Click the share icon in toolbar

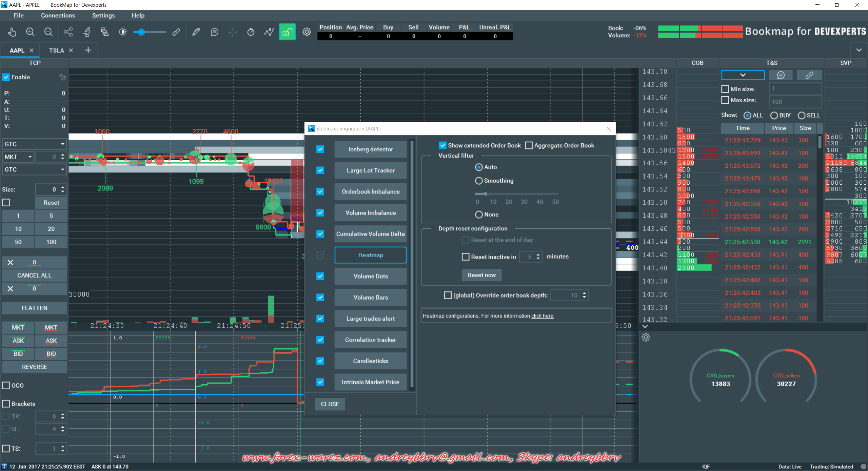pyautogui.click(x=68, y=32)
